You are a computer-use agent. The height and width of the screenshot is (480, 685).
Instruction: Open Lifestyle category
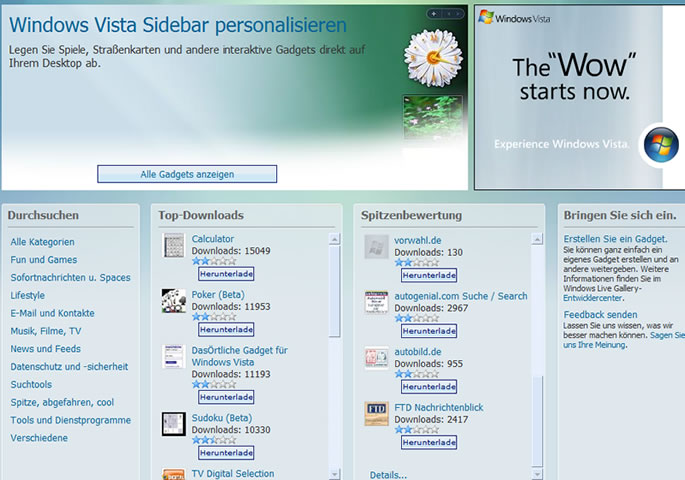tap(28, 295)
